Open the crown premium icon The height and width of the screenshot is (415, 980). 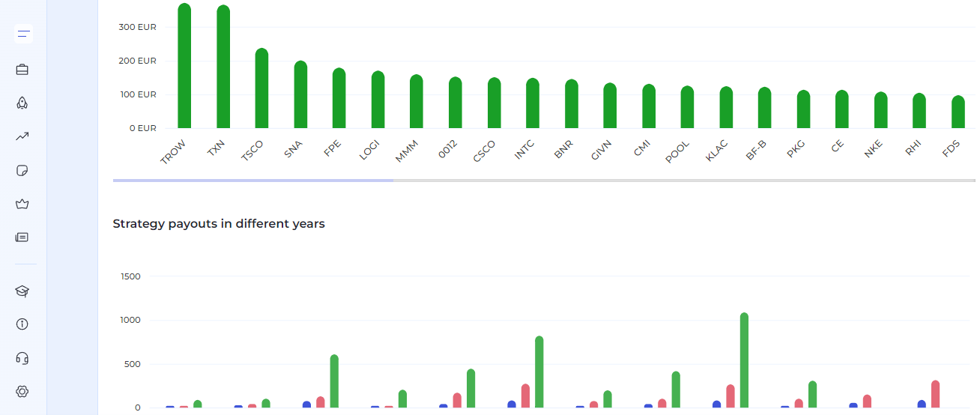(x=22, y=204)
